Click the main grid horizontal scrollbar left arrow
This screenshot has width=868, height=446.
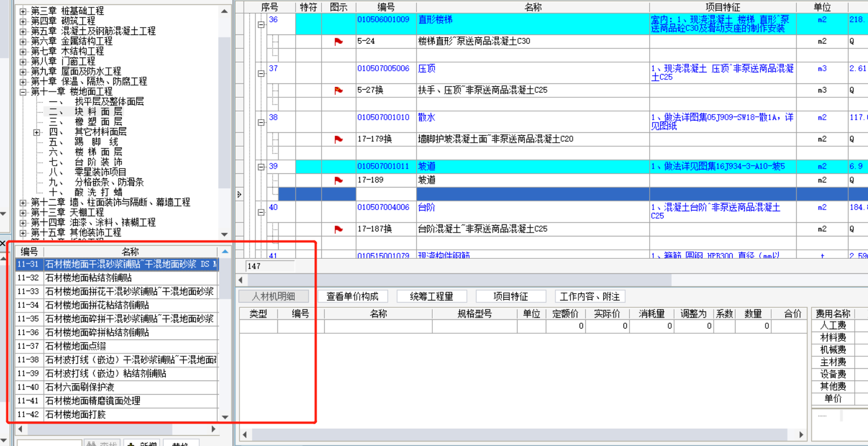click(x=241, y=280)
